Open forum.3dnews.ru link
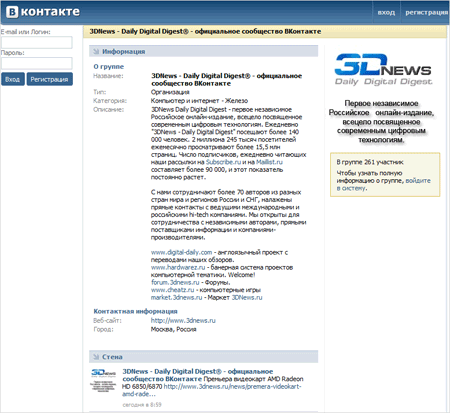This screenshot has width=450, height=413. pos(175,282)
